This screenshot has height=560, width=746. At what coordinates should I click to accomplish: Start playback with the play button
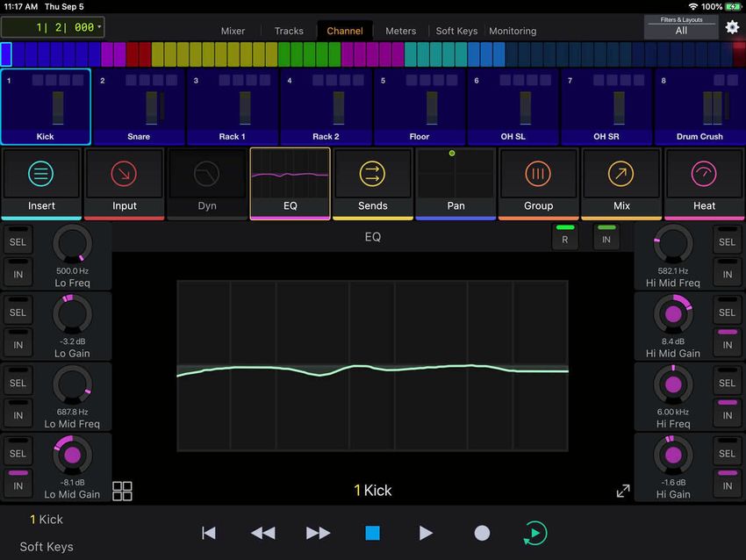pos(426,533)
